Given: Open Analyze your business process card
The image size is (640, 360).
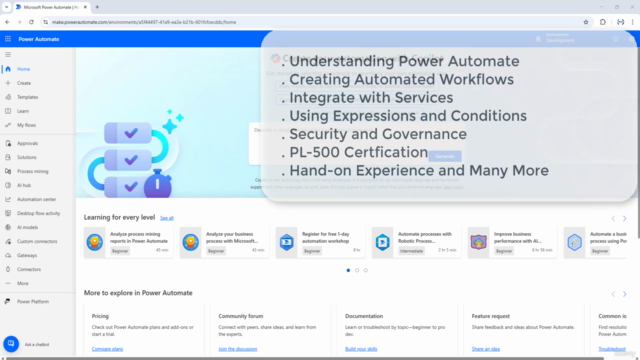Looking at the screenshot, I should tap(224, 242).
